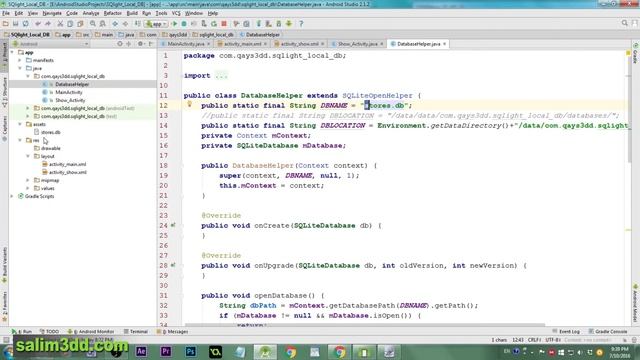Click the Navigate Back toolbar icon
This screenshot has width=640, height=360.
(115, 24)
